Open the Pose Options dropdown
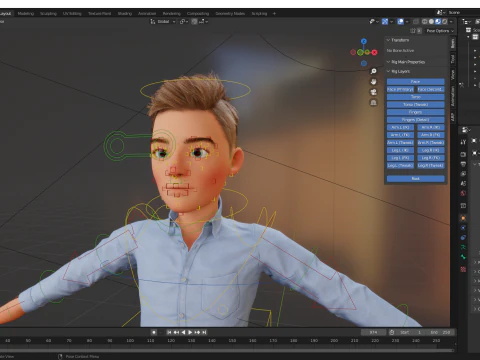Image resolution: width=480 pixels, height=360 pixels. pos(440,31)
